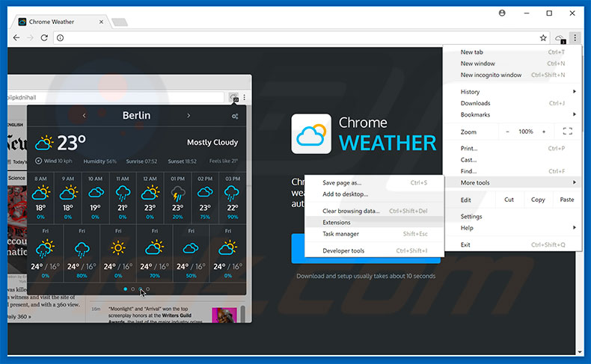View site info icon in address bar
591x364 pixels.
[x=61, y=37]
